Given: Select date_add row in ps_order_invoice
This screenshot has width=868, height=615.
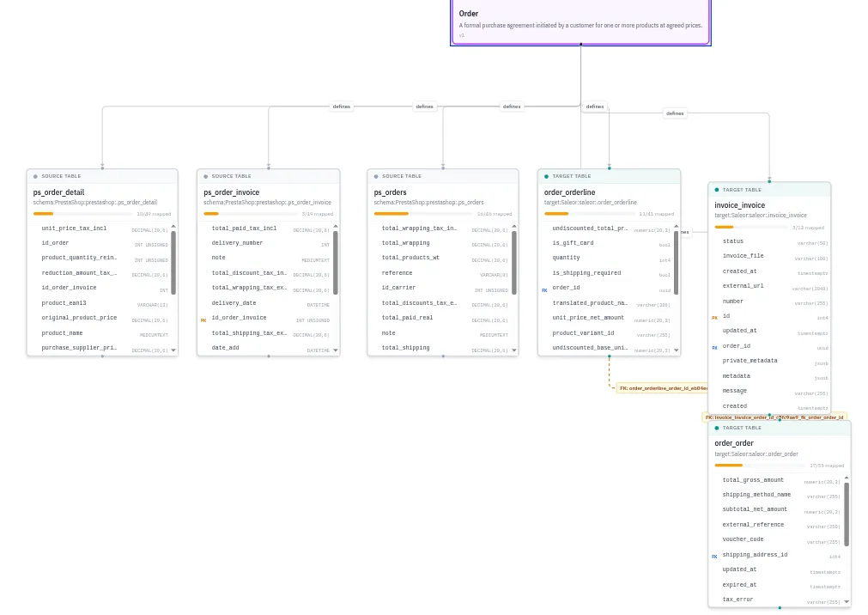Looking at the screenshot, I should [x=265, y=349].
